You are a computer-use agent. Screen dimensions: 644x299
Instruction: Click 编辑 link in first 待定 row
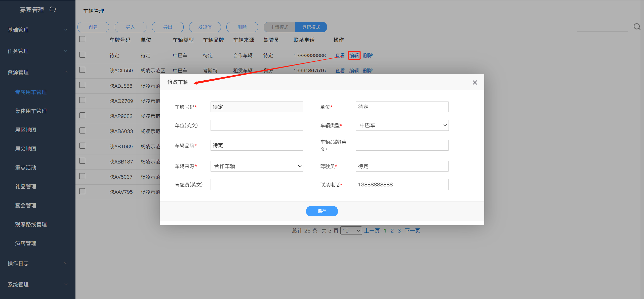coord(354,55)
